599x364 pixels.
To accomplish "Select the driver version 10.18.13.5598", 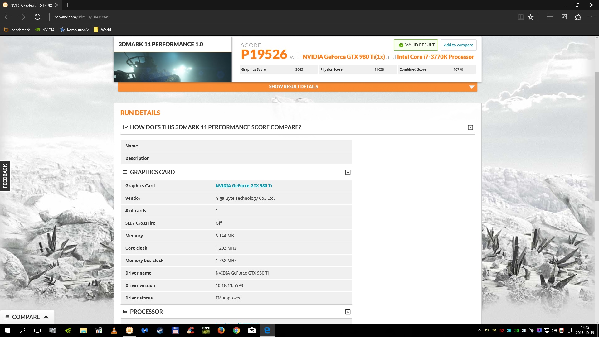I will click(x=229, y=285).
